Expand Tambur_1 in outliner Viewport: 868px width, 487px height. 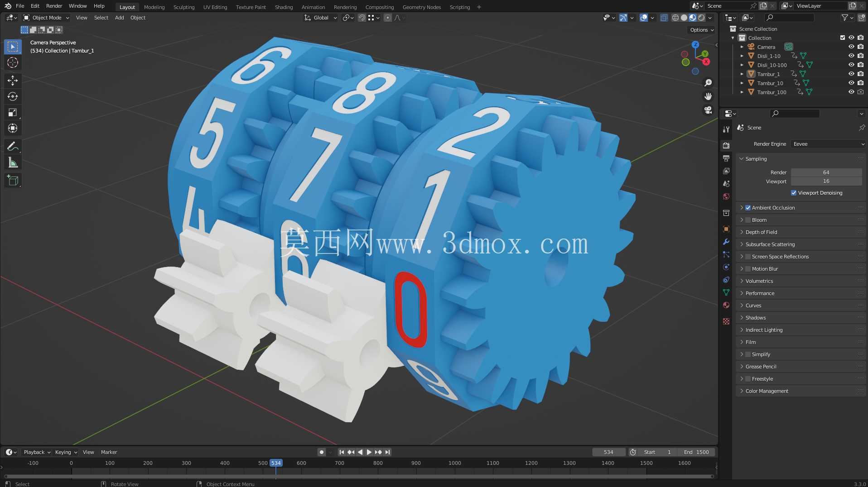click(x=742, y=74)
